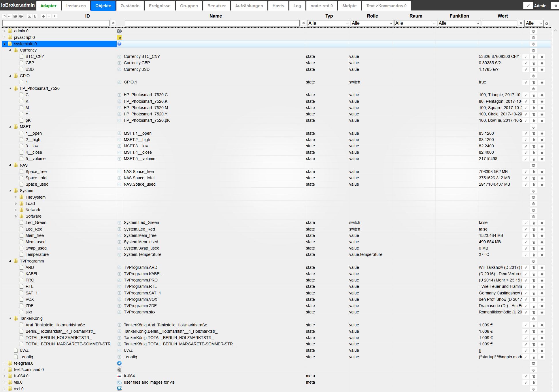This screenshot has width=559, height=392.
Task: Click into the Wert filter field
Action: point(499,23)
